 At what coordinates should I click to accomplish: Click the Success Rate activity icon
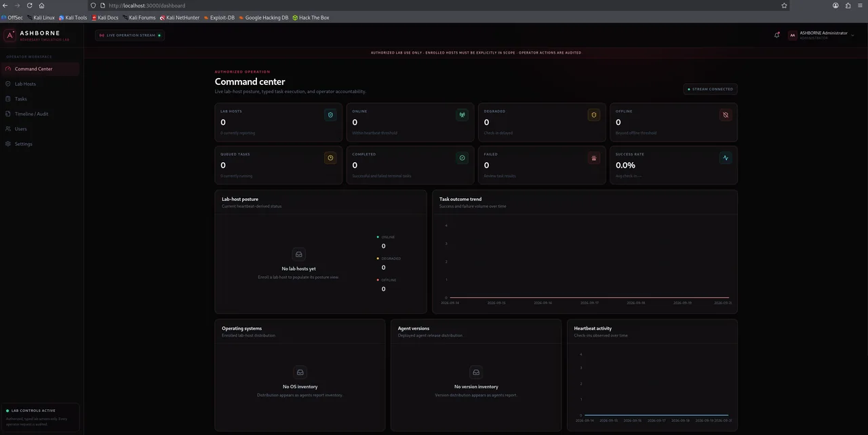726,157
